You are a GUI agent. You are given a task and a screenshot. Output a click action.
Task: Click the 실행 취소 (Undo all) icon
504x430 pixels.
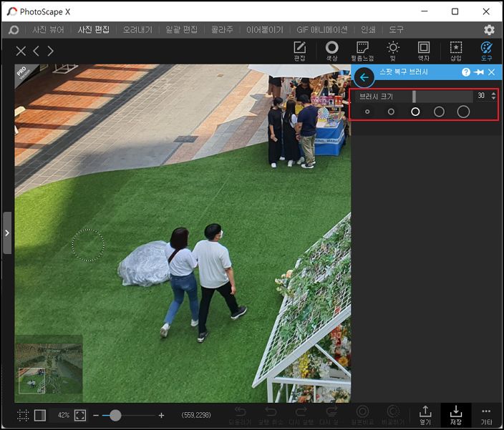(x=271, y=415)
